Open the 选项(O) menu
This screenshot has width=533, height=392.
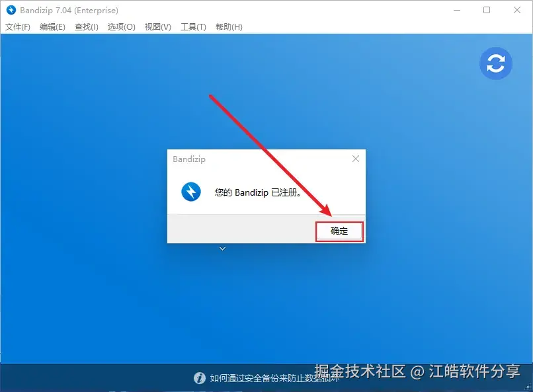(121, 26)
